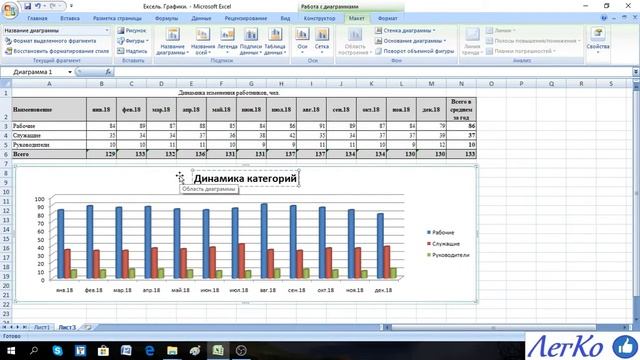The image size is (640, 360).
Task: Open the Оси axes options
Action: tap(302, 42)
